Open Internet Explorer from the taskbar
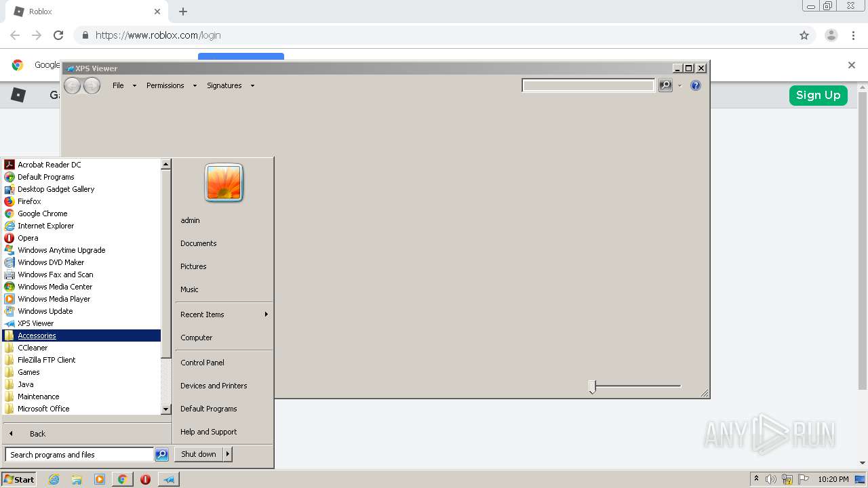The height and width of the screenshot is (488, 868). point(54,479)
